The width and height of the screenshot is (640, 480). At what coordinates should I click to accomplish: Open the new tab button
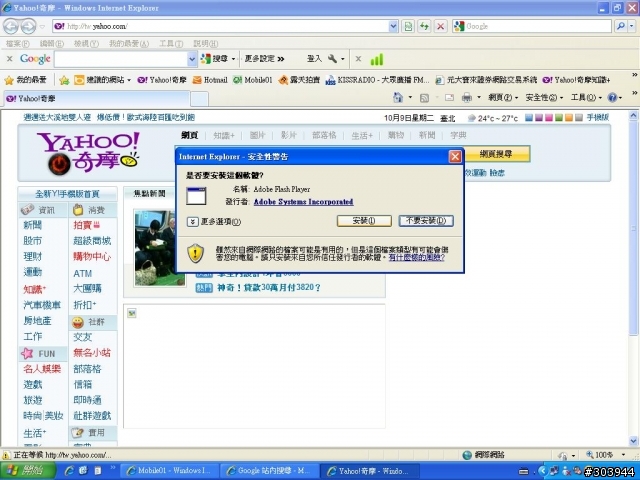200,99
